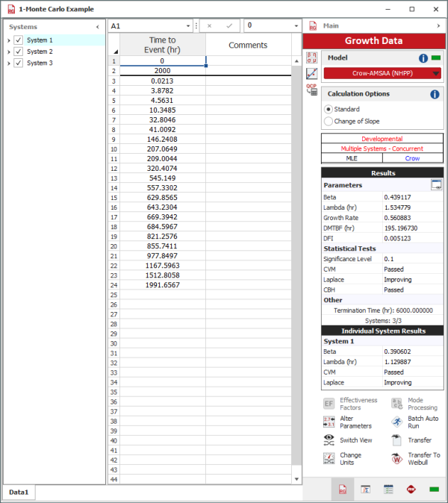
Task: Click the Alter Parameters icon
Action: [x=328, y=422]
